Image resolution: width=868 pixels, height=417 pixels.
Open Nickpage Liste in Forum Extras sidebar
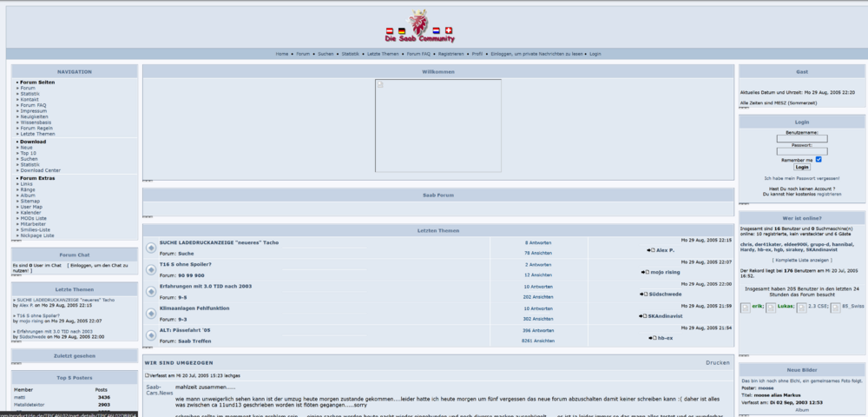point(37,235)
